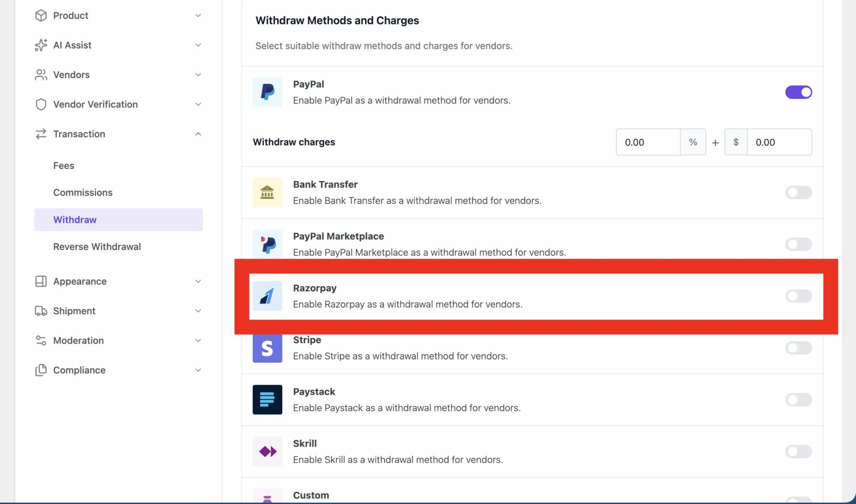Open Vendor Verification via its shield icon
This screenshot has height=504, width=856.
(x=41, y=104)
